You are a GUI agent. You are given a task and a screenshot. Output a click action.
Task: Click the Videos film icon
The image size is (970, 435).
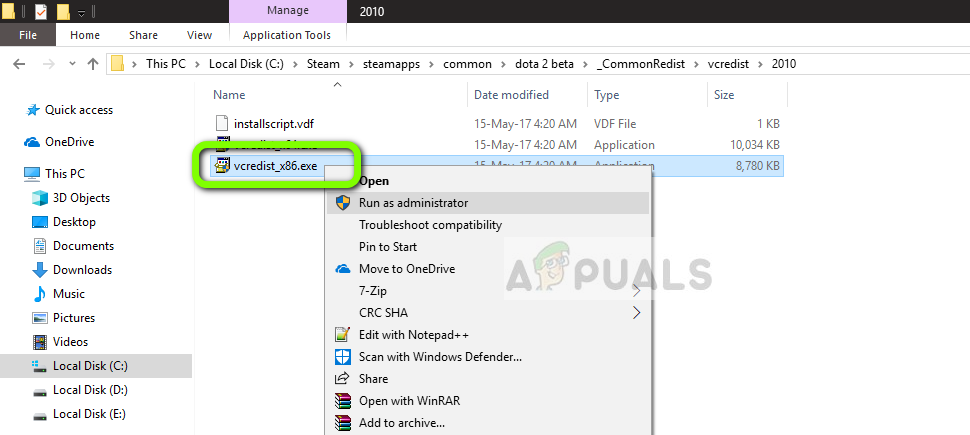pyautogui.click(x=40, y=342)
